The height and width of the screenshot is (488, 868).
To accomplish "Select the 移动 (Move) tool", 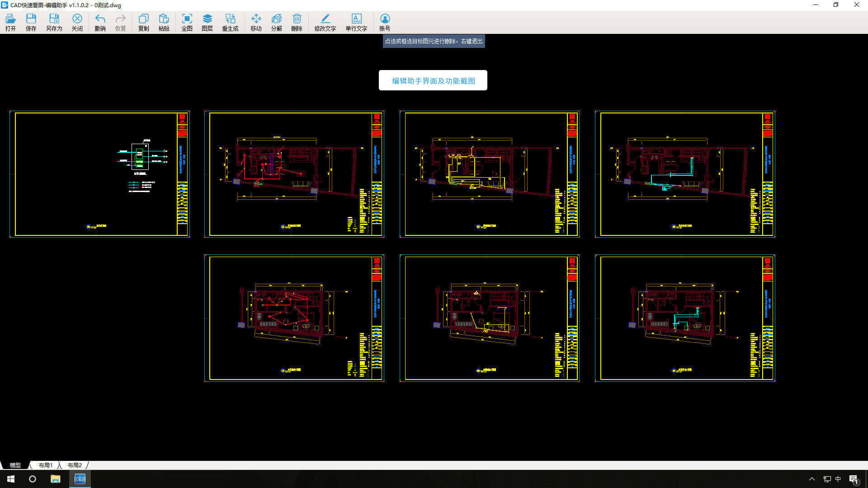I will pyautogui.click(x=256, y=22).
